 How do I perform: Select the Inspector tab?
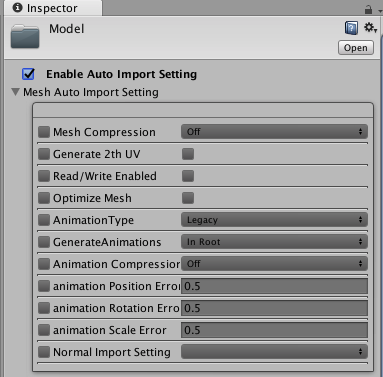(53, 8)
